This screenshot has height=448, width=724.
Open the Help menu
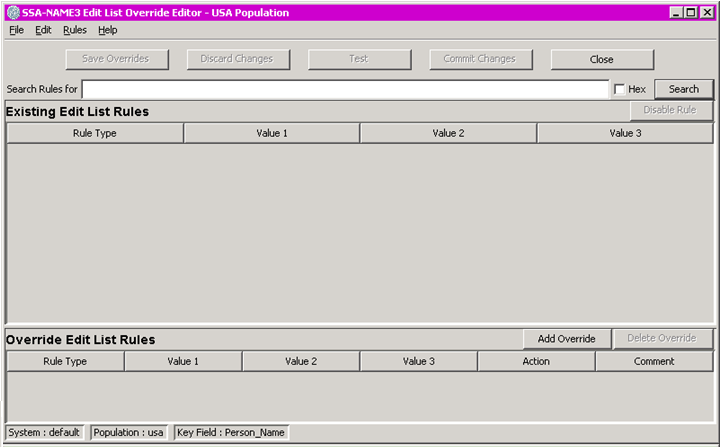[107, 30]
